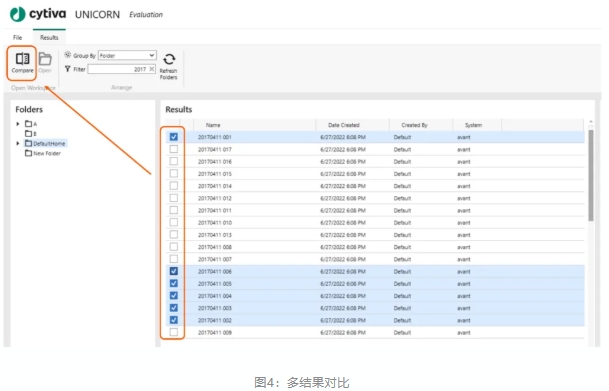The height and width of the screenshot is (391, 609).
Task: Check result 20170411 007
Action: point(174,259)
